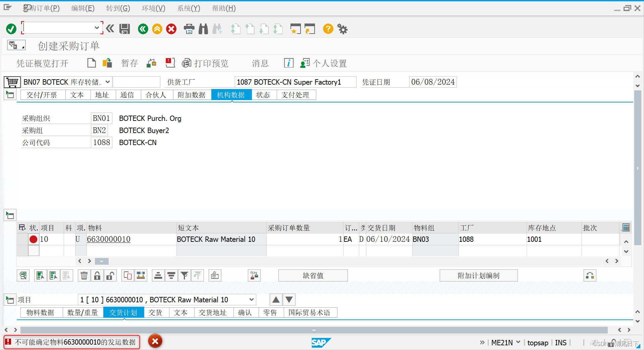Go to previous item with up triangle
The image size is (644, 350).
pos(276,300)
